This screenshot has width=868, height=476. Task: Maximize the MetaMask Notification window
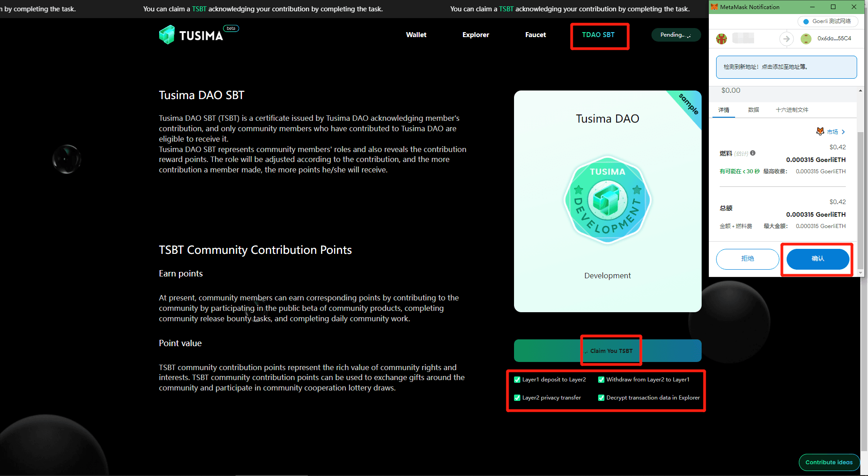pos(833,7)
